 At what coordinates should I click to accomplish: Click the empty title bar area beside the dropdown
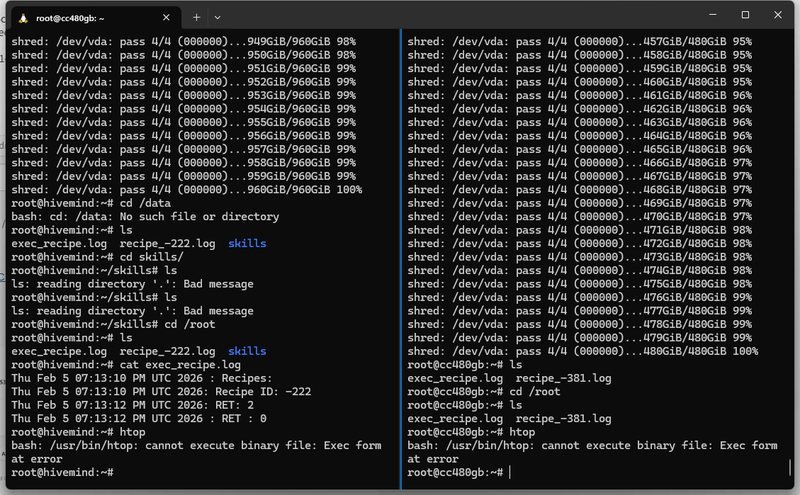[x=450, y=15]
